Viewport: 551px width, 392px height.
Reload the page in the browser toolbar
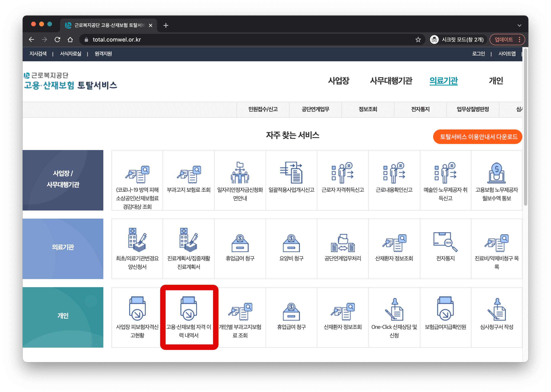(x=57, y=40)
